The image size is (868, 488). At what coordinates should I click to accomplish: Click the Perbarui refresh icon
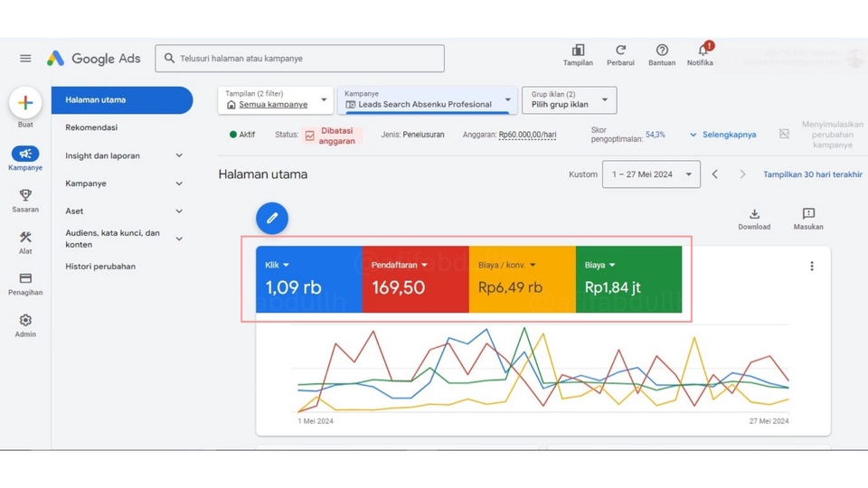[x=620, y=51]
